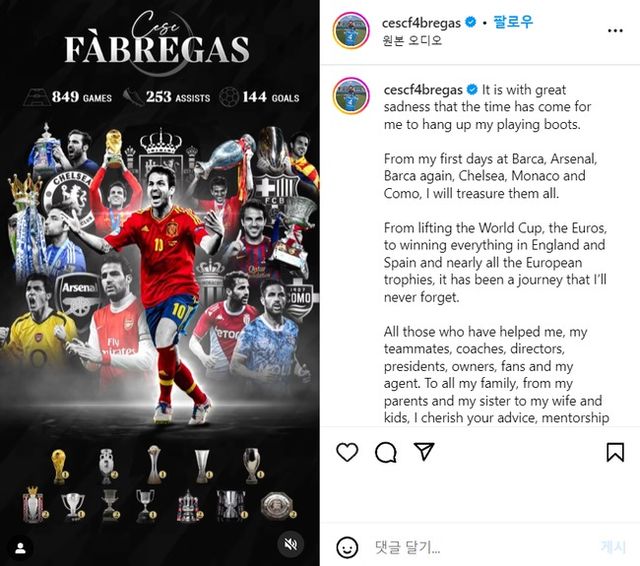
Task: Show tagged people icon on video
Action: point(20,548)
